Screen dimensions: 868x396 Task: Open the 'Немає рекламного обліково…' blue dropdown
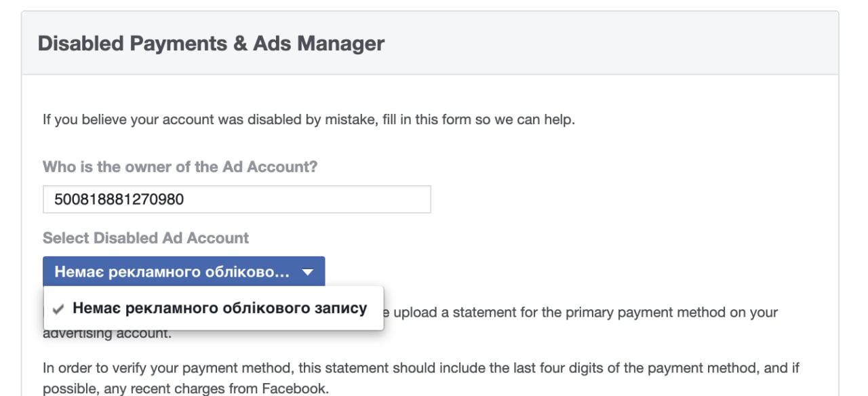184,272
